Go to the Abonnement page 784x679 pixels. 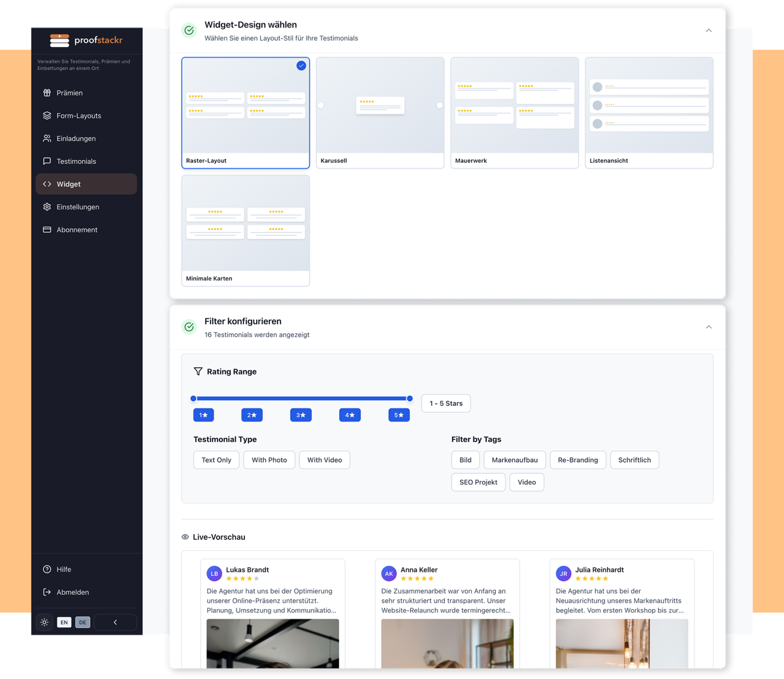(x=76, y=229)
